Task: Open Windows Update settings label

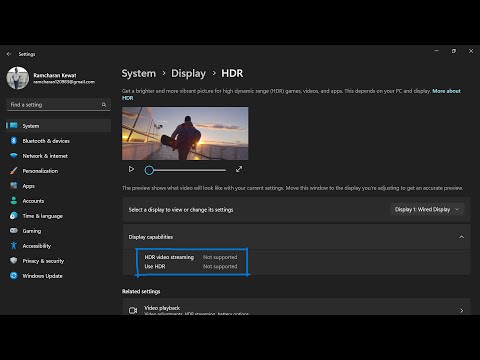Action: 42,276
